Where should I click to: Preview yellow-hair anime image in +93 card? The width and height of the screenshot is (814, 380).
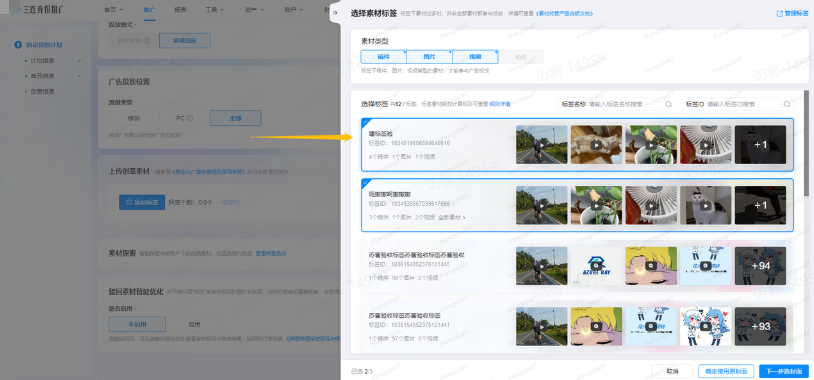(596, 327)
